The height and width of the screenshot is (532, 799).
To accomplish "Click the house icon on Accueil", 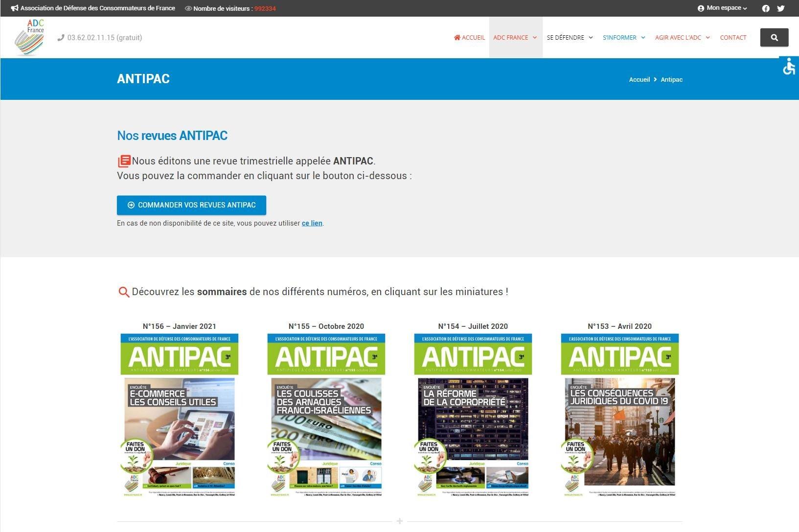I will [457, 37].
